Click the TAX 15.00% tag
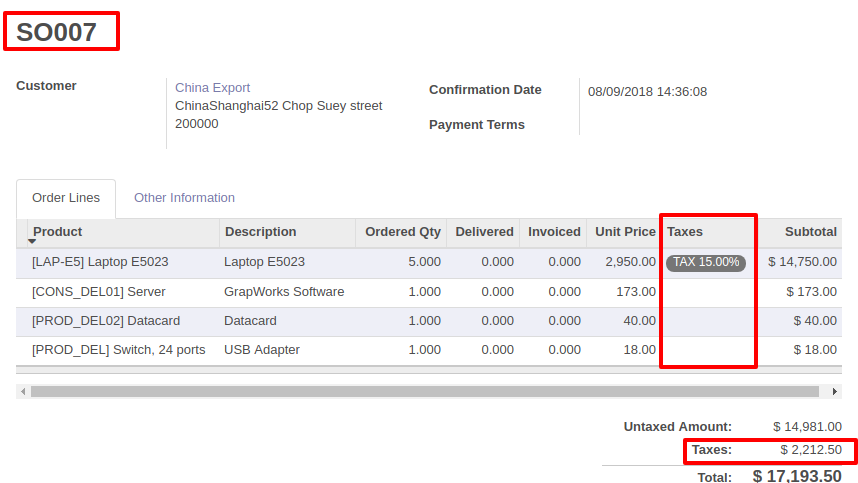The height and width of the screenshot is (483, 858). click(706, 262)
